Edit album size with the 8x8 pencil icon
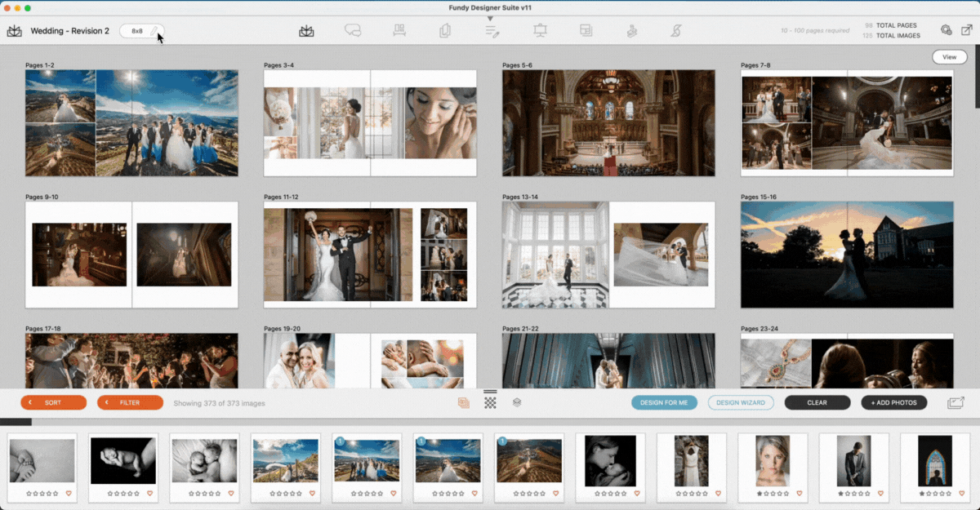 [153, 31]
